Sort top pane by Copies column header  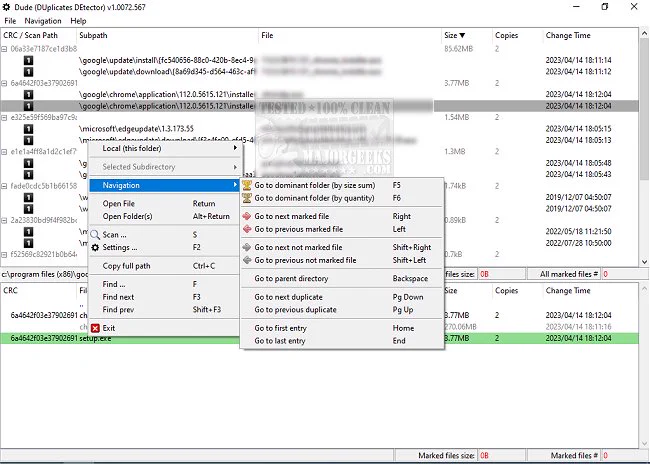(x=517, y=35)
